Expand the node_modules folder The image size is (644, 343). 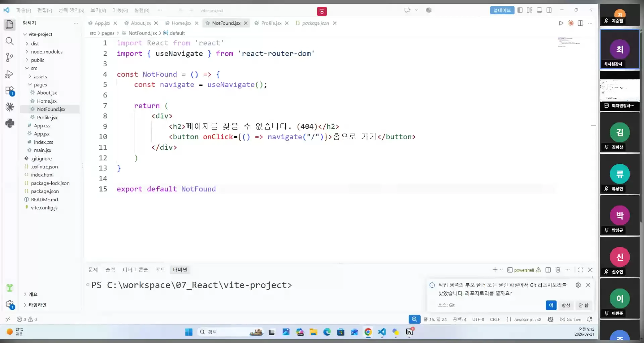tap(27, 52)
